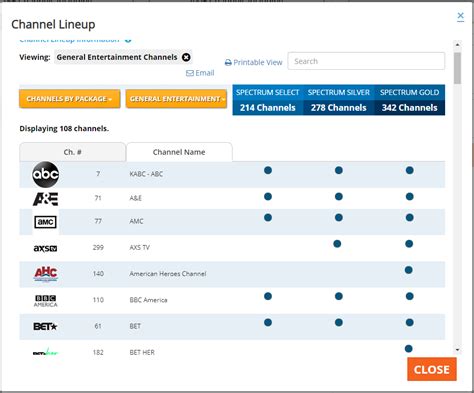Click the Spectrum Select dot for BBC America

coord(268,296)
